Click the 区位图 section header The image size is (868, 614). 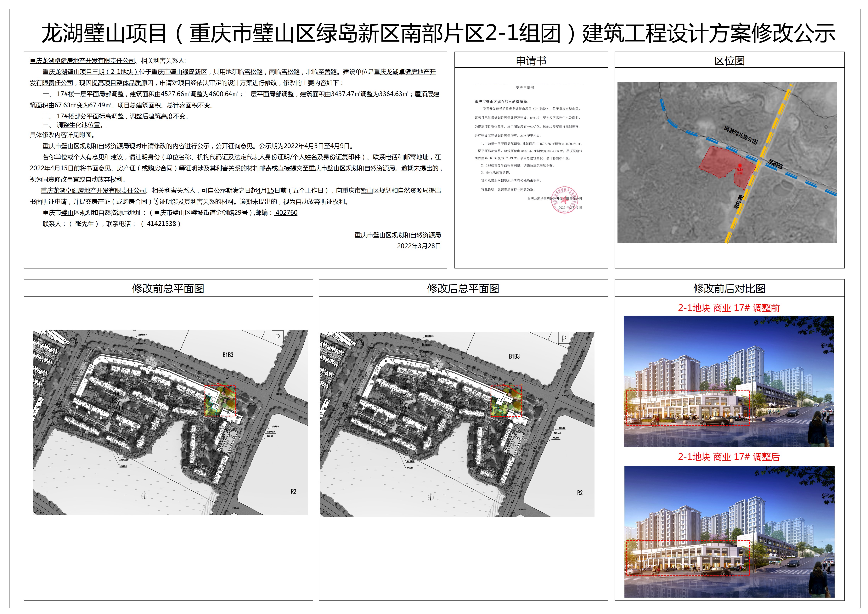[x=729, y=60]
